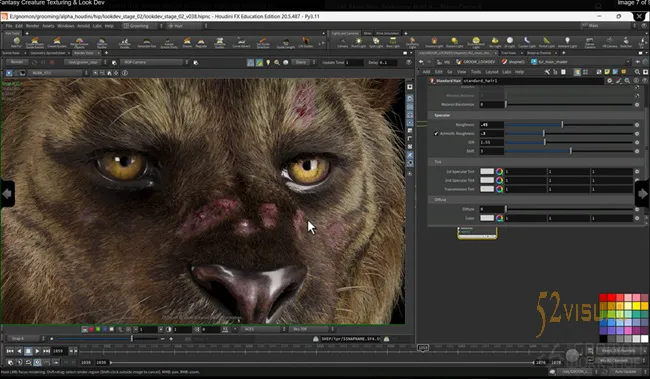650x379 pixels.
Task: Add a Stereo Camera from the shelf
Action: pyautogui.click(x=589, y=42)
